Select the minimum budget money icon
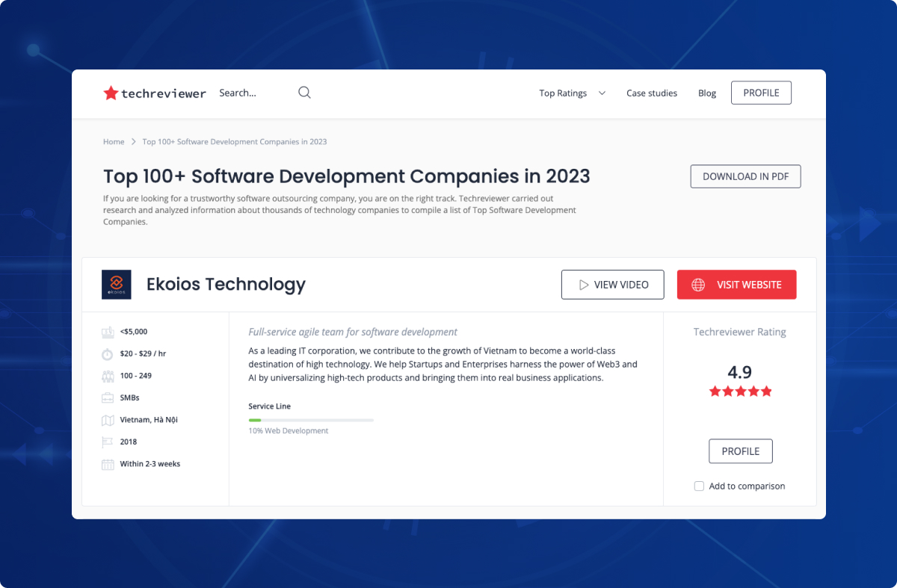The width and height of the screenshot is (897, 588). tap(106, 331)
